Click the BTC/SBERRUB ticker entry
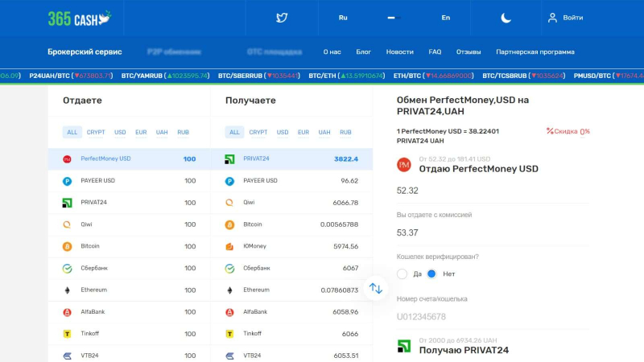Image resolution: width=644 pixels, height=362 pixels. [x=259, y=76]
